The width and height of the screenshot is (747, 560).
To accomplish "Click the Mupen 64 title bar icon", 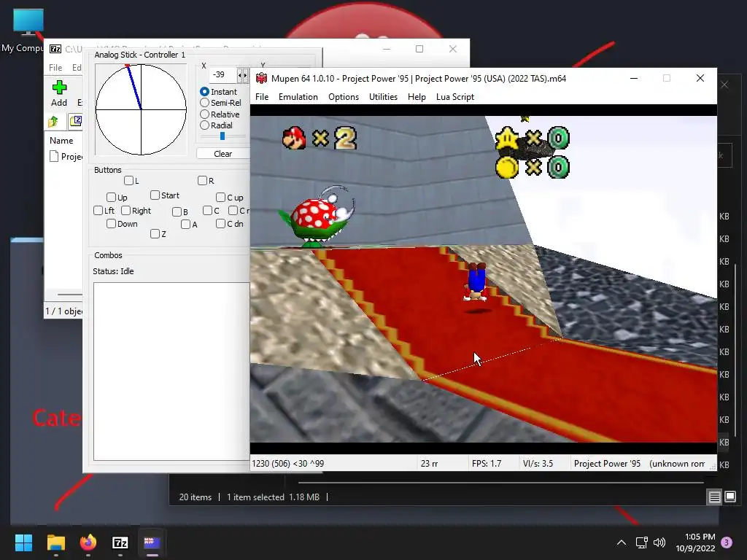I will pos(261,78).
